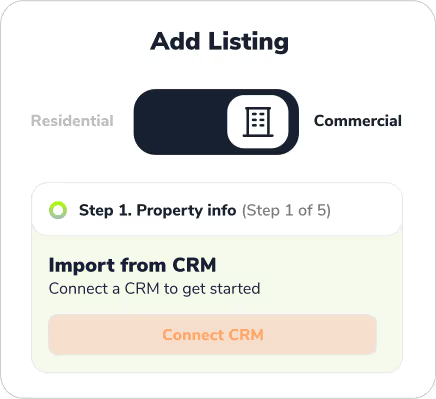Click the CRM word in the Import heading
This screenshot has width=436, height=399.
pos(194,265)
